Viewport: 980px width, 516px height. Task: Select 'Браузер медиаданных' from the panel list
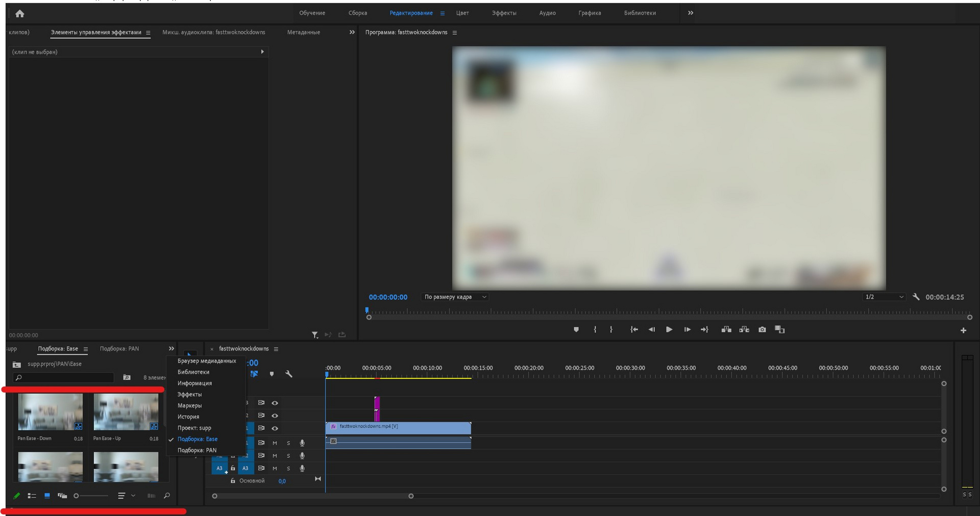[207, 361]
